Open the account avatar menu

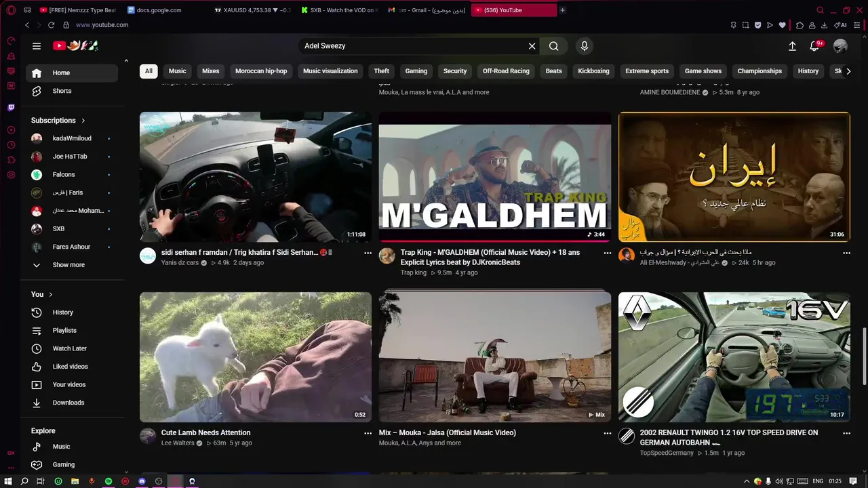pyautogui.click(x=840, y=46)
